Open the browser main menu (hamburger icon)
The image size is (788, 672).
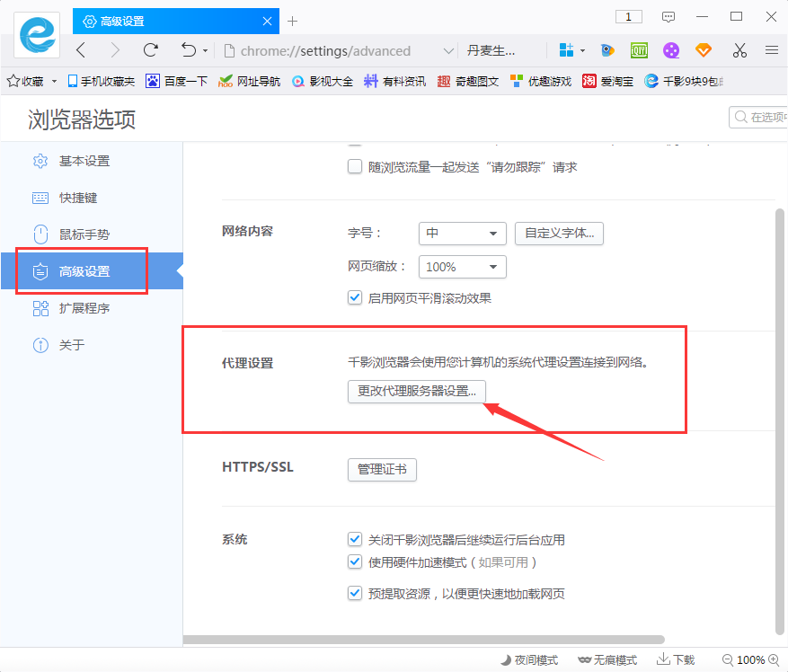click(773, 51)
